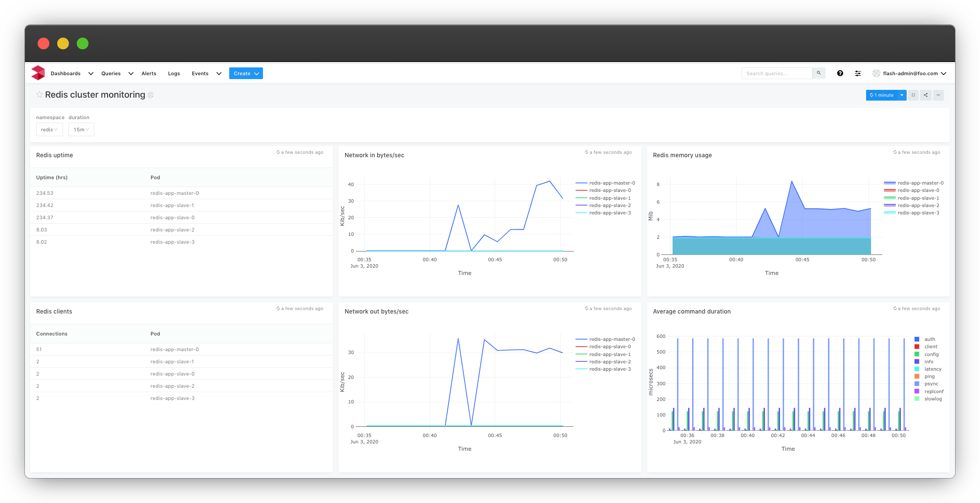Refresh the Redis clients widget
980x503 pixels.
(278, 309)
